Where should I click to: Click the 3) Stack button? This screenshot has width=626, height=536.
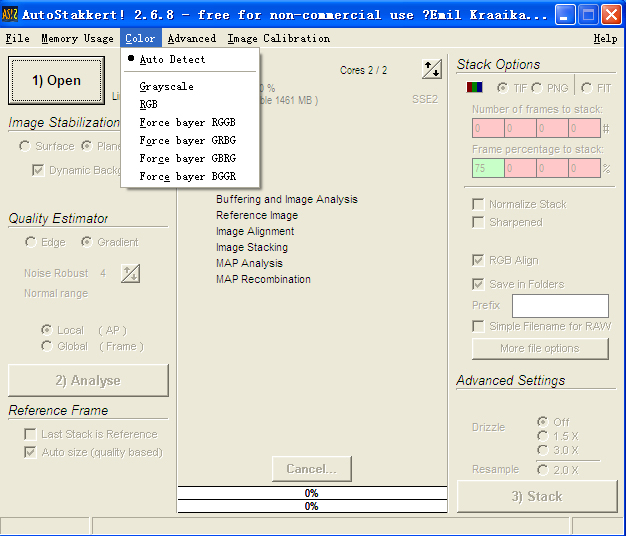click(537, 496)
